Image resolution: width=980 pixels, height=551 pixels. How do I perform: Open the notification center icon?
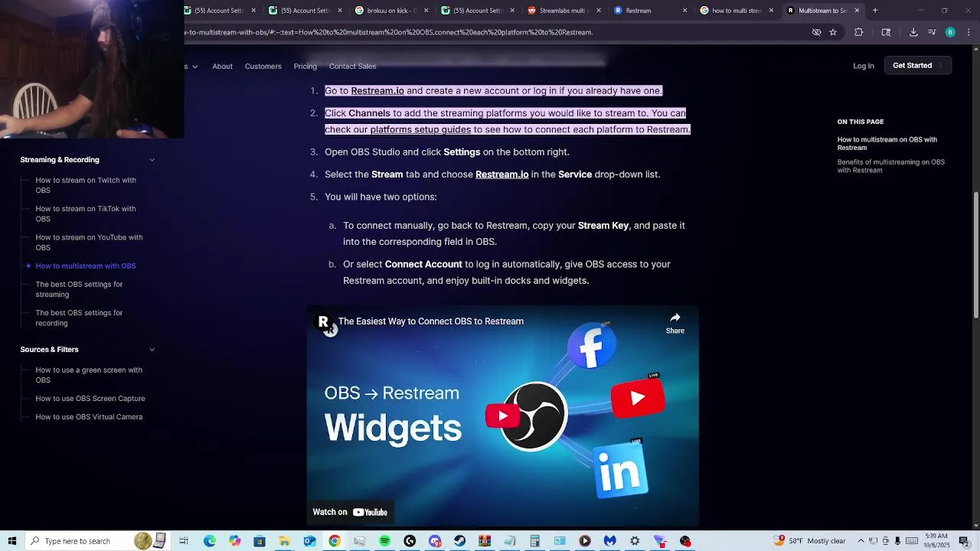pyautogui.click(x=964, y=541)
